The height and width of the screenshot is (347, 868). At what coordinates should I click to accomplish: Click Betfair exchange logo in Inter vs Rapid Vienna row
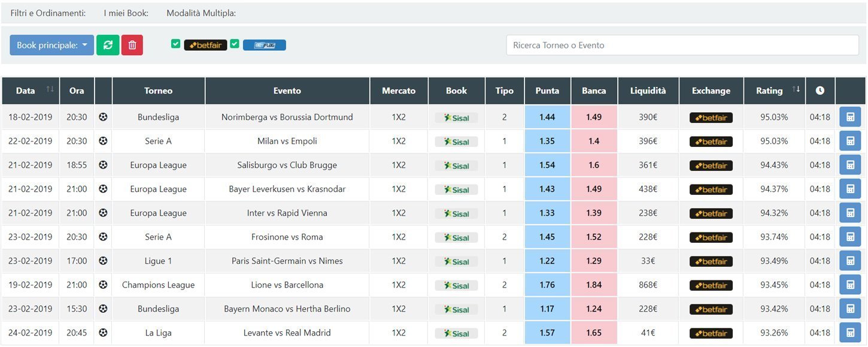pos(711,213)
